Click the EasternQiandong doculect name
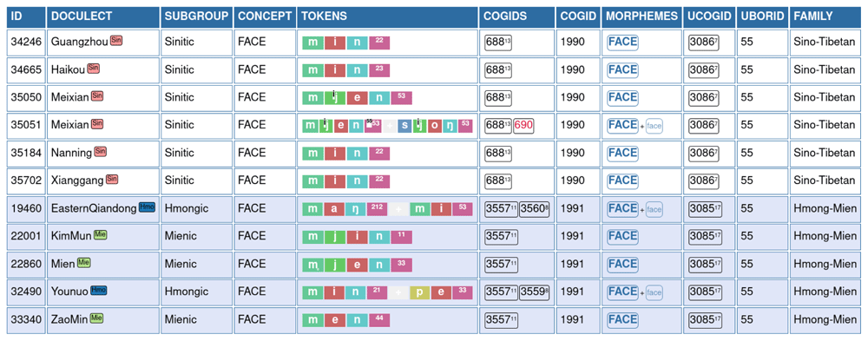The height and width of the screenshot is (341, 868). [94, 208]
